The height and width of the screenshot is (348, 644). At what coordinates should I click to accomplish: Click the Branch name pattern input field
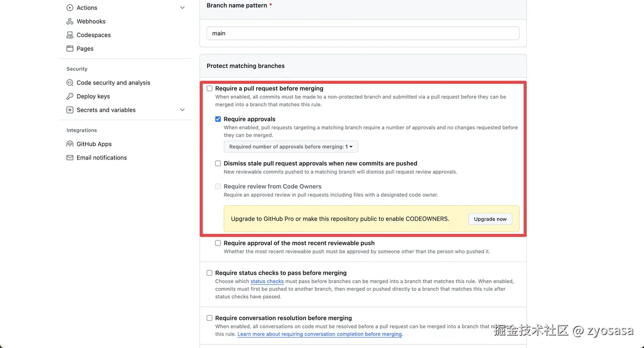point(363,33)
